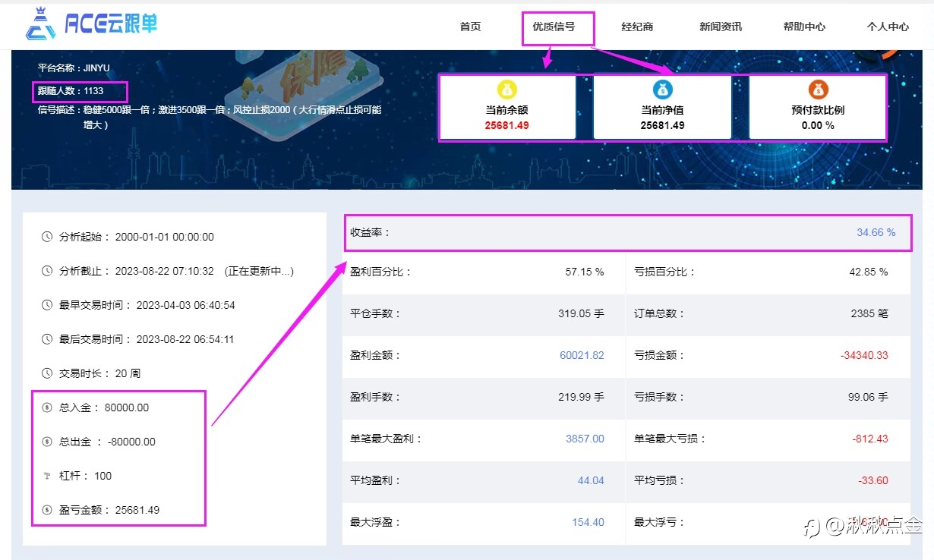The width and height of the screenshot is (934, 560).
Task: Click the blue money bag icon above 当前净值
Action: [662, 90]
